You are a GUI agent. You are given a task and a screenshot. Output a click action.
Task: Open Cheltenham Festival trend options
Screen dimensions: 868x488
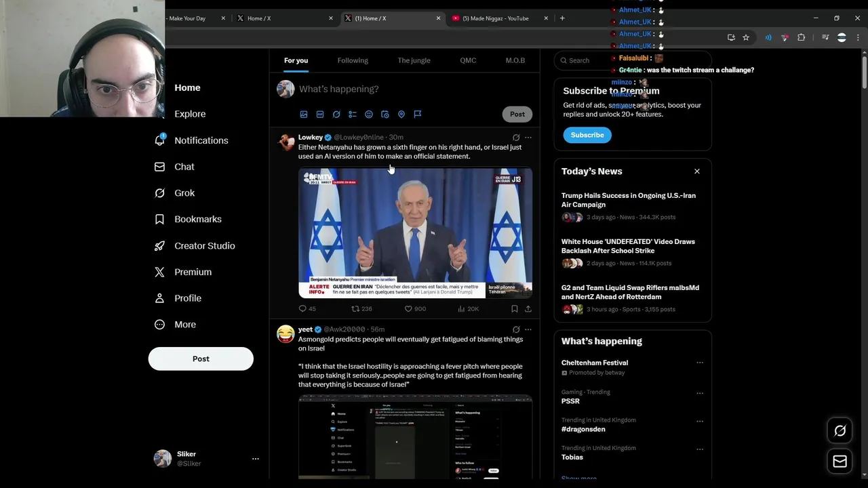click(700, 363)
